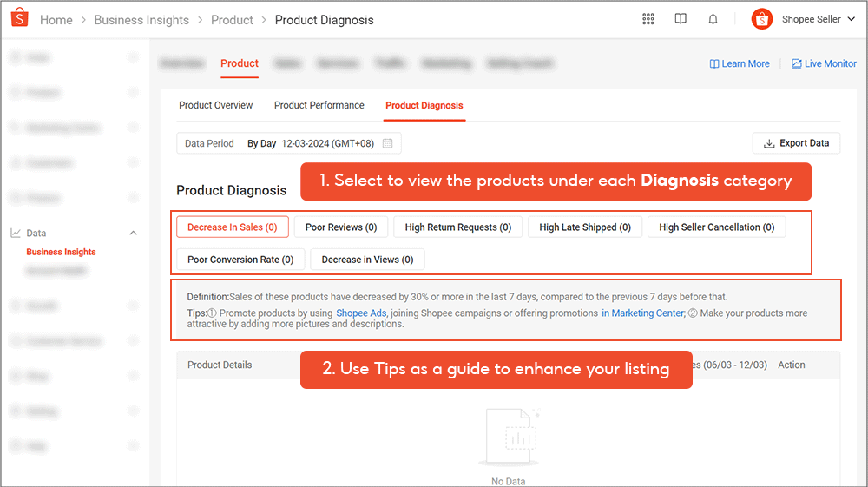Open the seller education book icon

681,19
